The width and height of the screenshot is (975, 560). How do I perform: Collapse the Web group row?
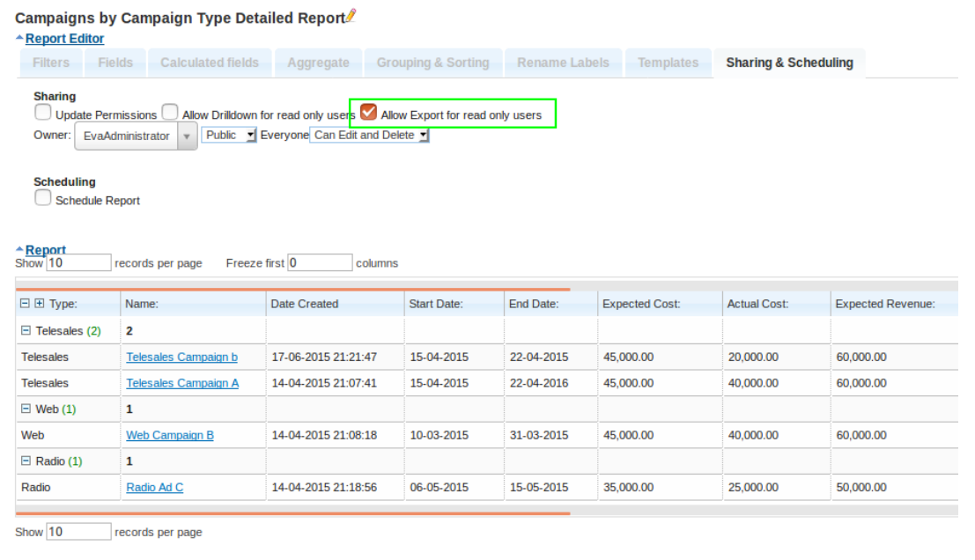[26, 409]
